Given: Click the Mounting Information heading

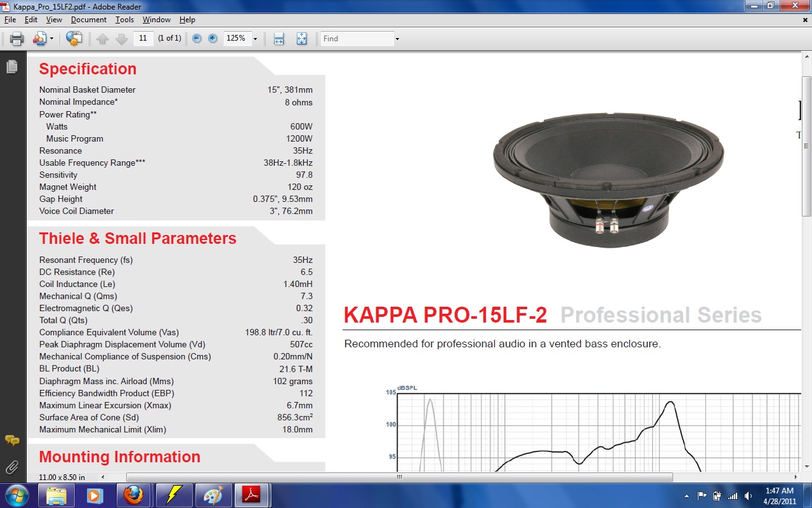Looking at the screenshot, I should coord(120,457).
